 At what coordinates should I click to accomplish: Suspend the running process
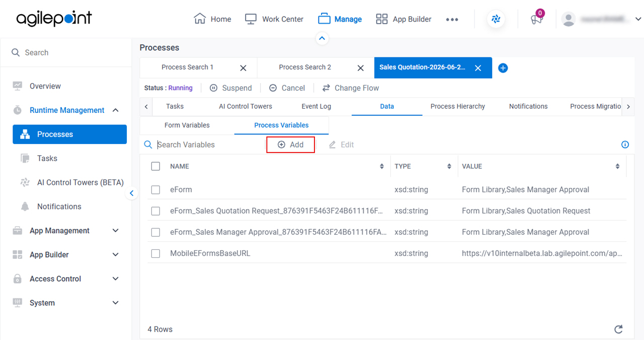[230, 88]
